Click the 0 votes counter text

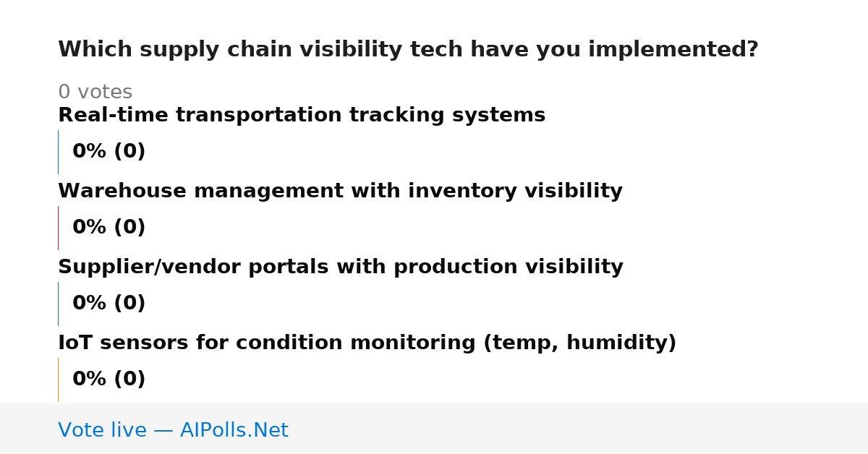point(95,93)
